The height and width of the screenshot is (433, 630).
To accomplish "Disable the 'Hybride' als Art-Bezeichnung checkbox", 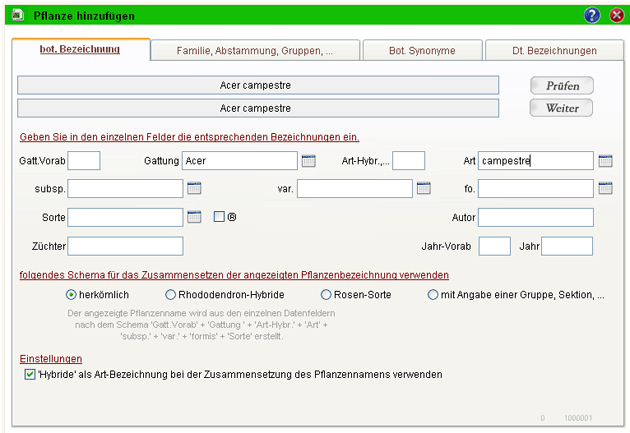I will (30, 374).
